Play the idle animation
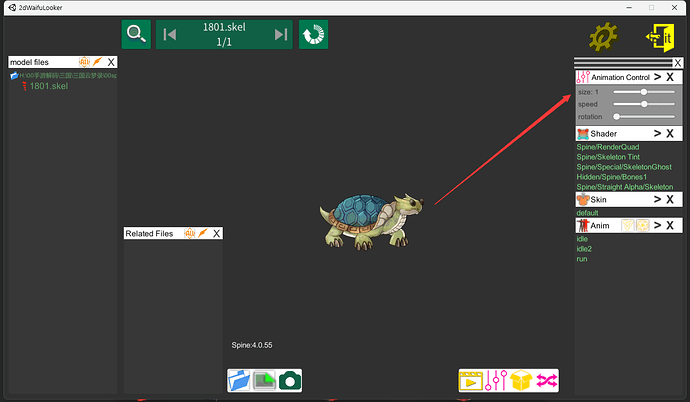 click(x=582, y=239)
